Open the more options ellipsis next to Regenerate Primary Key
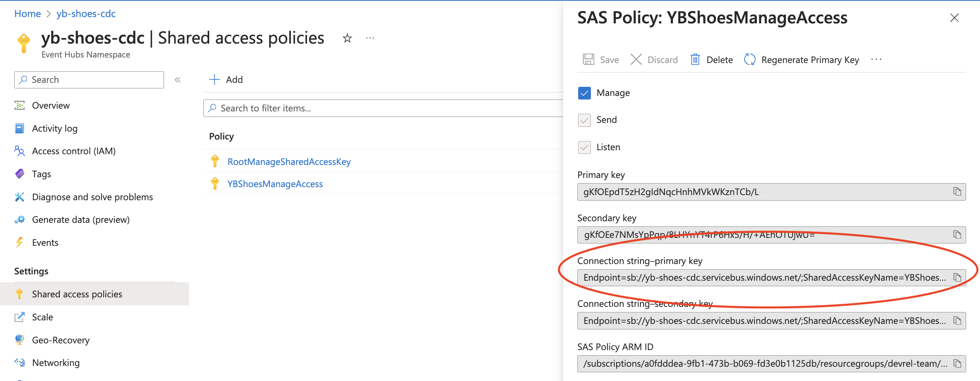The image size is (980, 381). point(876,59)
